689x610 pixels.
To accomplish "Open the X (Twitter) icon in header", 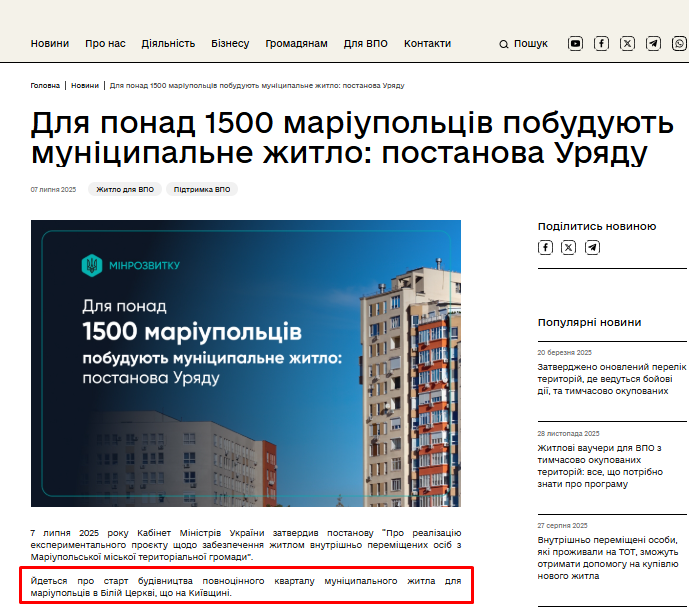I will pyautogui.click(x=627, y=44).
